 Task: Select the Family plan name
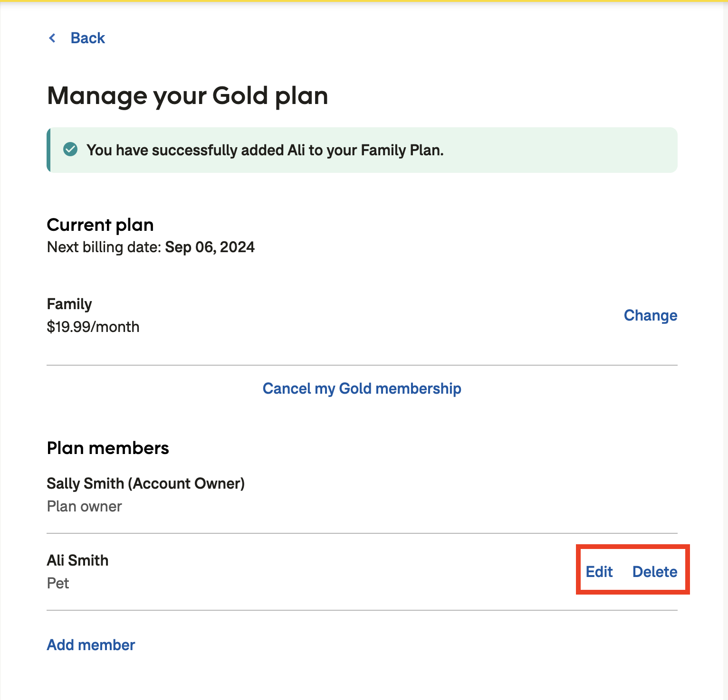[x=69, y=304]
